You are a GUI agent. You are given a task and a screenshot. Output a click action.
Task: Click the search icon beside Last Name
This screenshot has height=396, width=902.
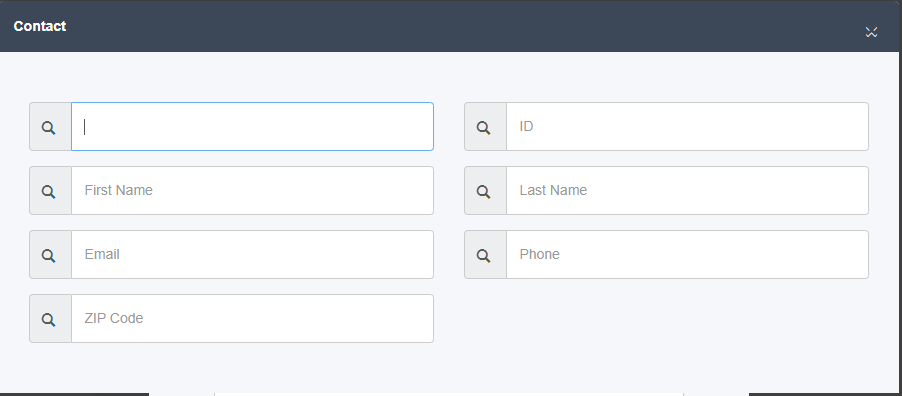pos(484,191)
